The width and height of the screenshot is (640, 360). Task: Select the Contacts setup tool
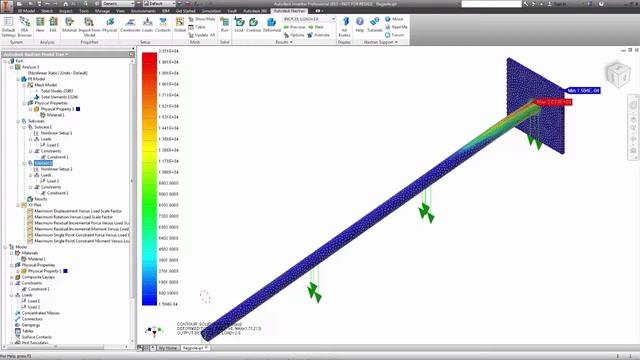(x=163, y=24)
